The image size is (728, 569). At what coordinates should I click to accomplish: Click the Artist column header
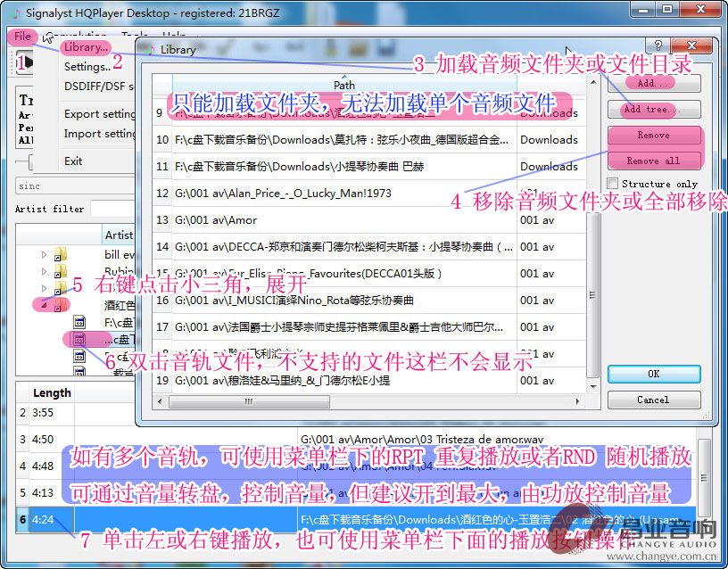click(119, 235)
